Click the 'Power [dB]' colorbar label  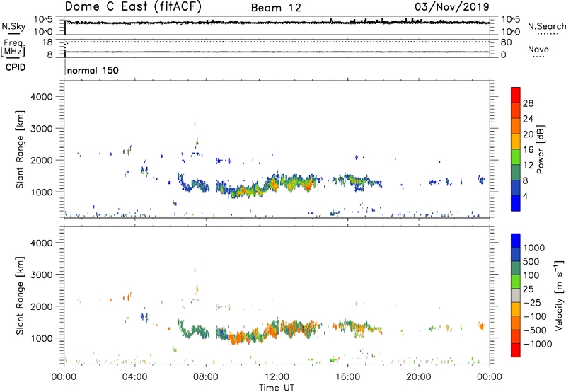[540, 149]
